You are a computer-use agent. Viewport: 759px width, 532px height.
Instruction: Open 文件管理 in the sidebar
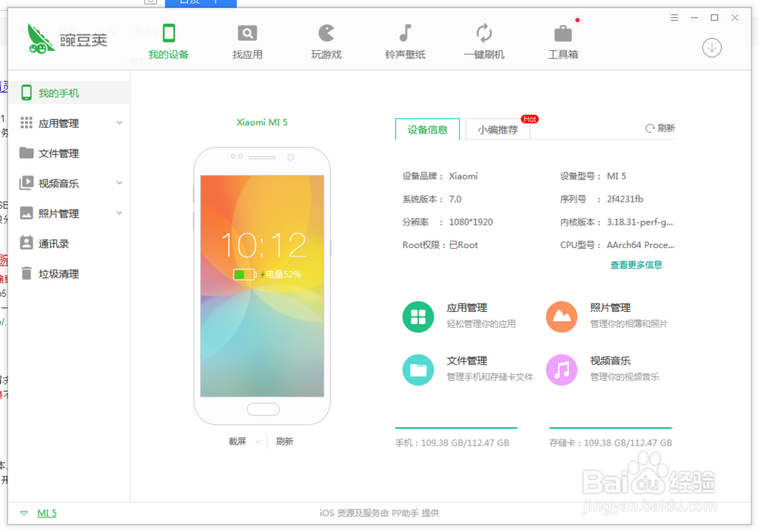click(69, 153)
